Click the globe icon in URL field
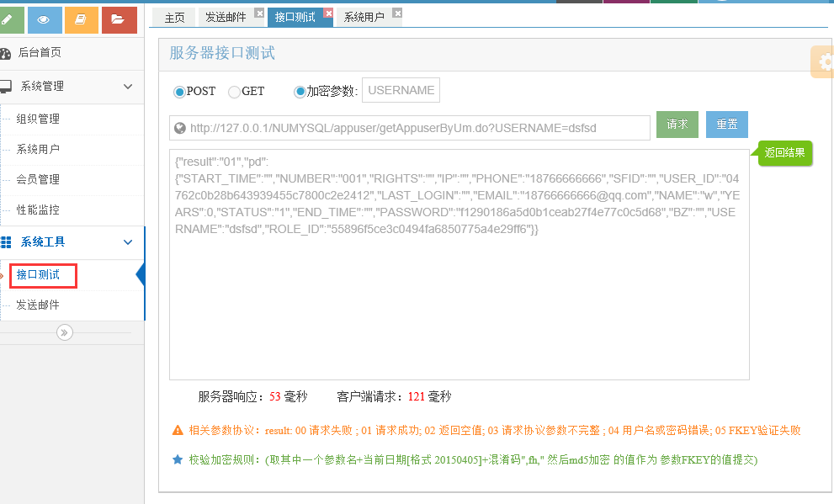Image resolution: width=834 pixels, height=504 pixels. pyautogui.click(x=180, y=128)
